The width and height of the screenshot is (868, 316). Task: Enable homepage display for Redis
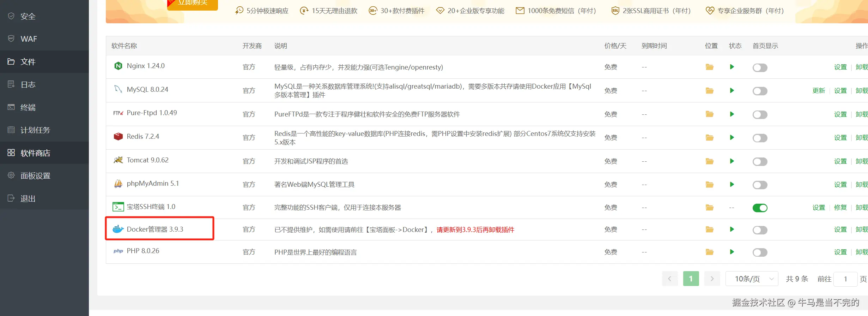pyautogui.click(x=760, y=138)
